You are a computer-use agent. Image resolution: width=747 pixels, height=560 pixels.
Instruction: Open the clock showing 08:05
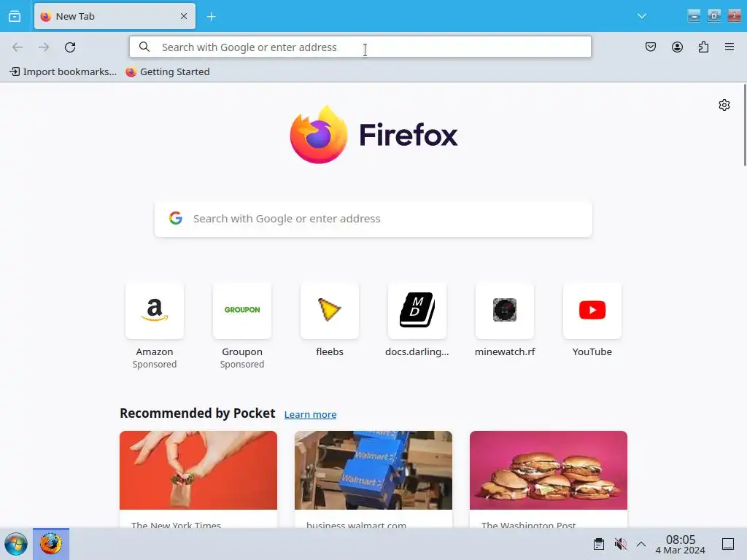[681, 544]
